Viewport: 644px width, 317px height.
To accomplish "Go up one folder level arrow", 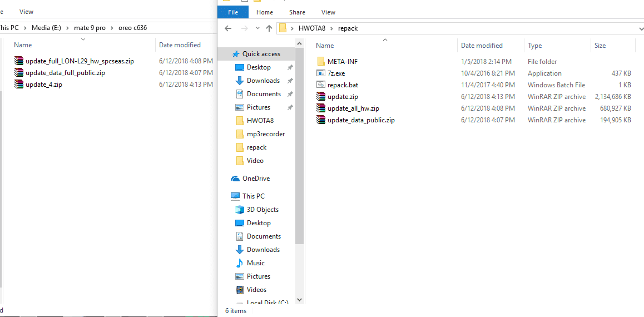I will (x=269, y=28).
